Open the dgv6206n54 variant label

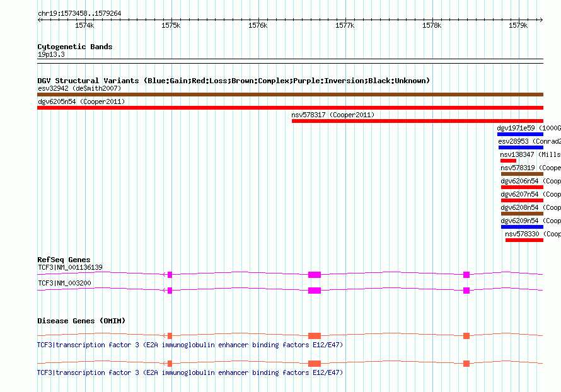click(x=531, y=181)
